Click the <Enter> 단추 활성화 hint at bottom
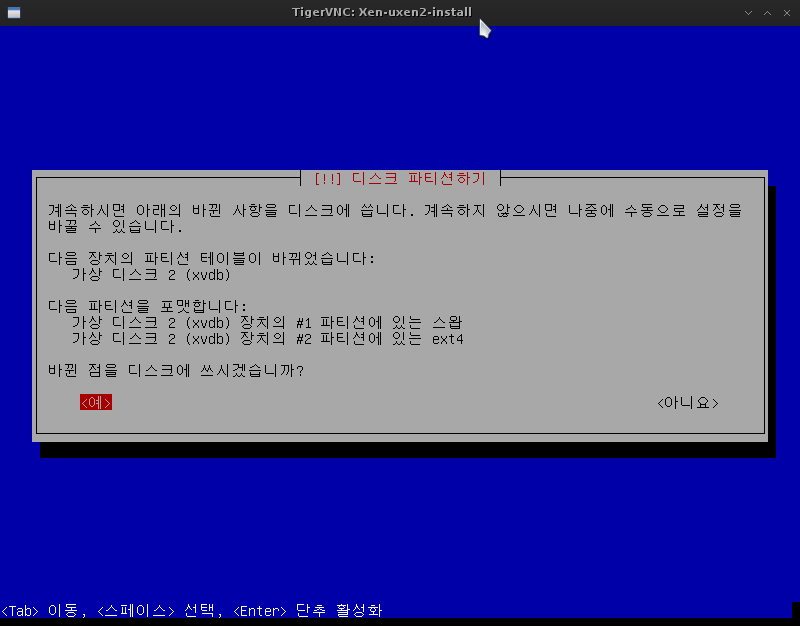 click(308, 610)
